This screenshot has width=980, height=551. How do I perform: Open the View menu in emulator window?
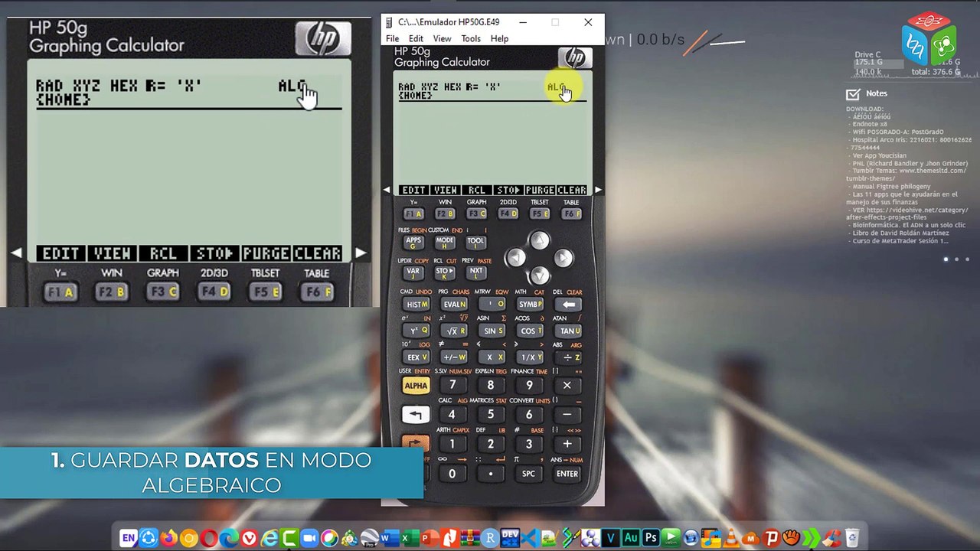(442, 39)
